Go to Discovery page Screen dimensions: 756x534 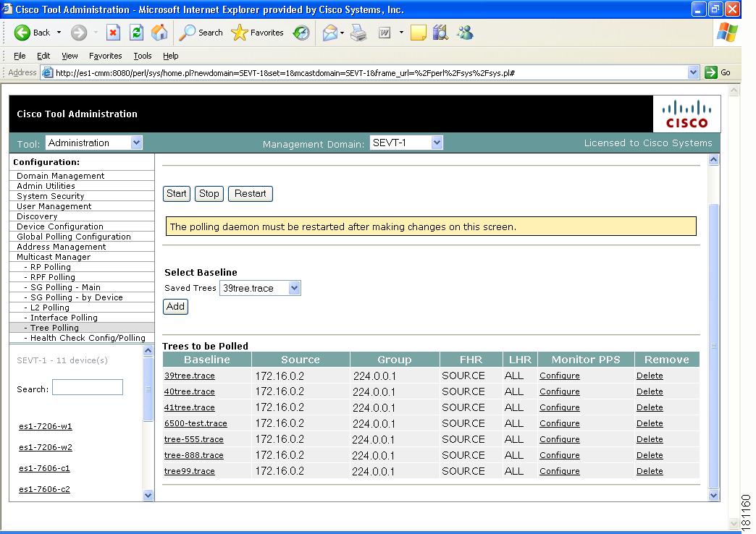(37, 216)
